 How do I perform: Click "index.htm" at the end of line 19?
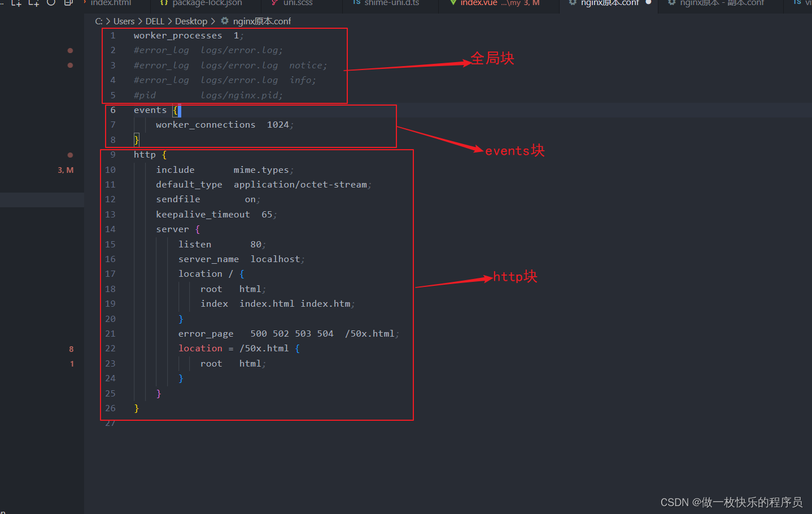coord(325,304)
